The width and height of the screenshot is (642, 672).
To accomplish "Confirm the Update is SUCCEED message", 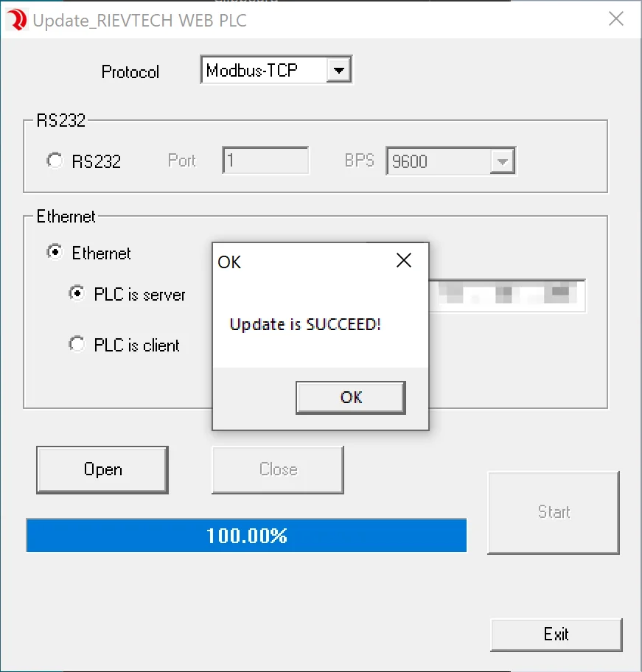I will pyautogui.click(x=351, y=397).
